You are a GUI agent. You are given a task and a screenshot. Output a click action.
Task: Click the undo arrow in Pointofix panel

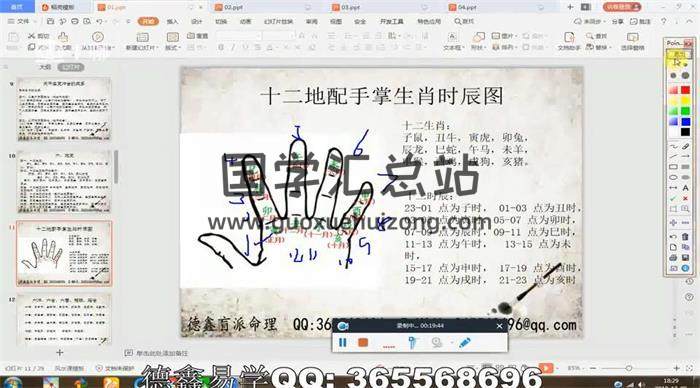pyautogui.click(x=673, y=237)
